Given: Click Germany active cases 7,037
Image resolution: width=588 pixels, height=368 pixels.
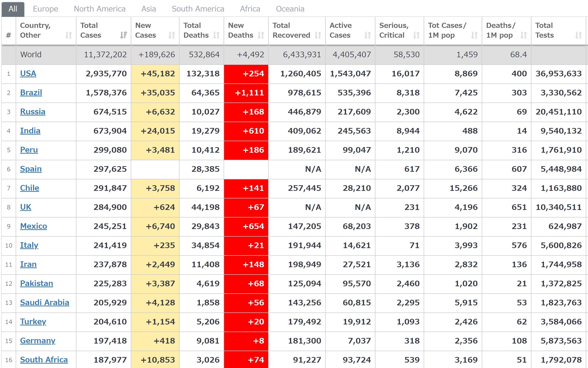Looking at the screenshot, I should point(359,341).
